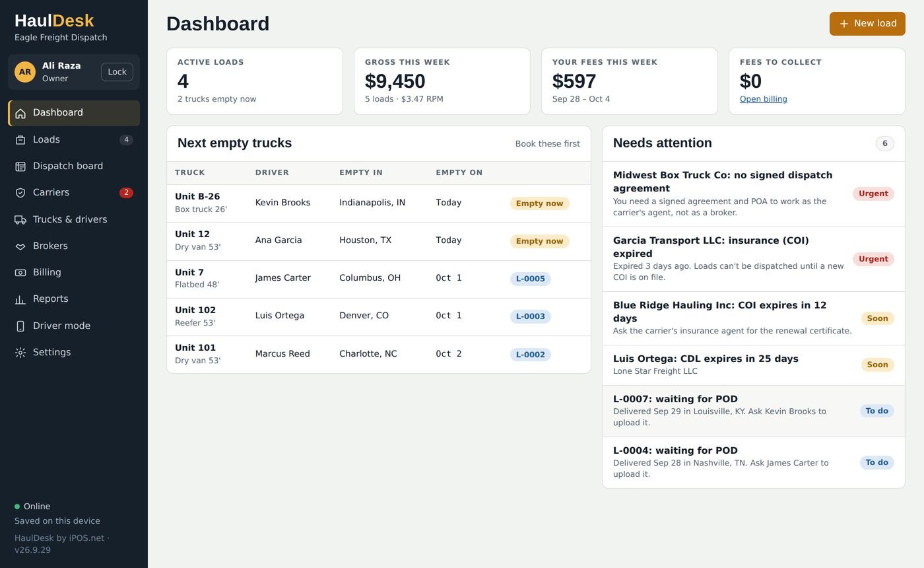This screenshot has width=924, height=568.
Task: Open Garcia Transport LLC insurance expired alert
Action: pos(753,259)
